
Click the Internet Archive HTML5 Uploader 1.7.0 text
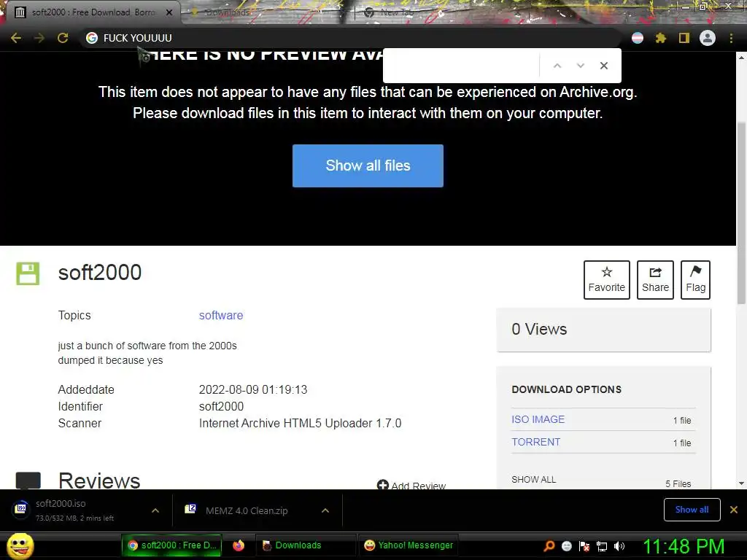(x=300, y=423)
